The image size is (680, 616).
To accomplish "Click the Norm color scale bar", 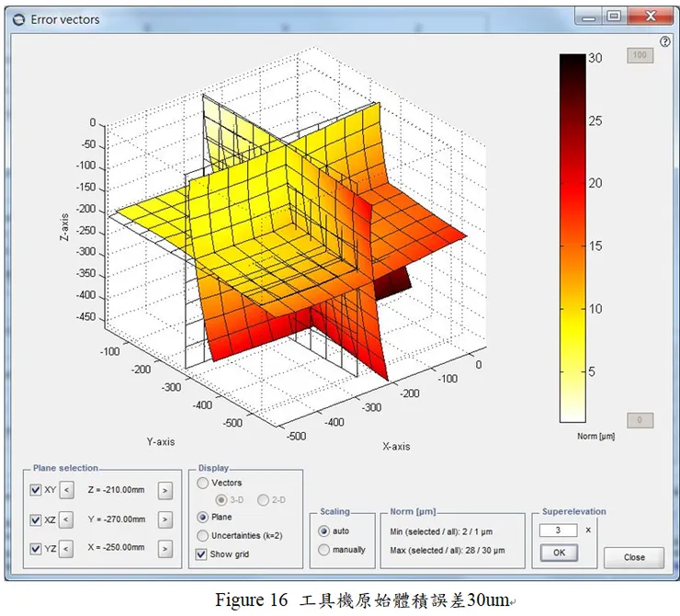I will [x=572, y=238].
